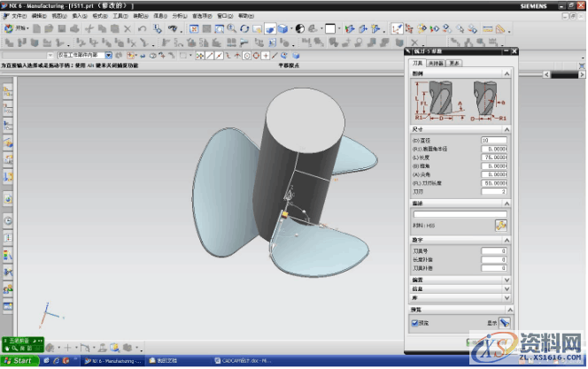
Task: Toggle the Preview checkbox
Action: click(414, 323)
